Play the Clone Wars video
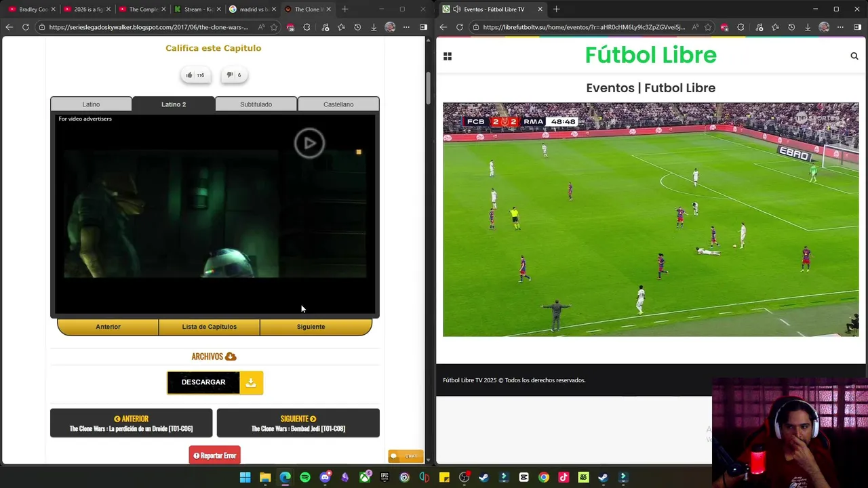The width and height of the screenshot is (868, 488). [309, 143]
